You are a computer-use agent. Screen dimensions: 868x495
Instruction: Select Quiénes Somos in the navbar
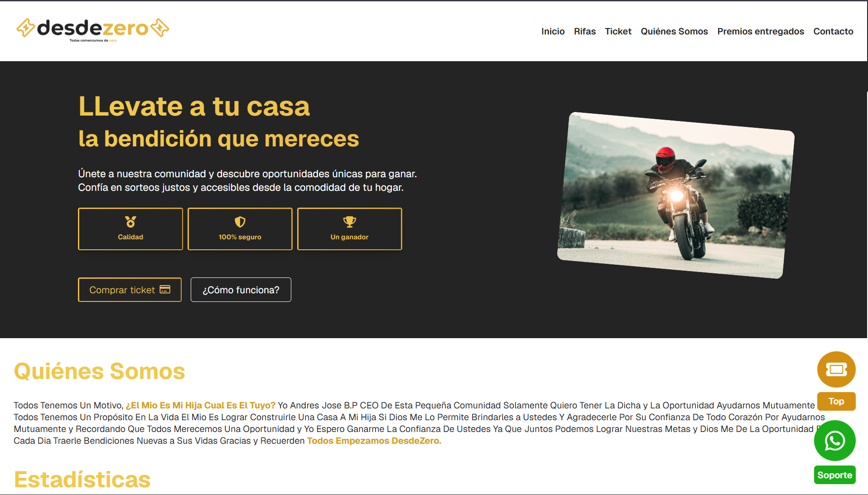point(674,31)
